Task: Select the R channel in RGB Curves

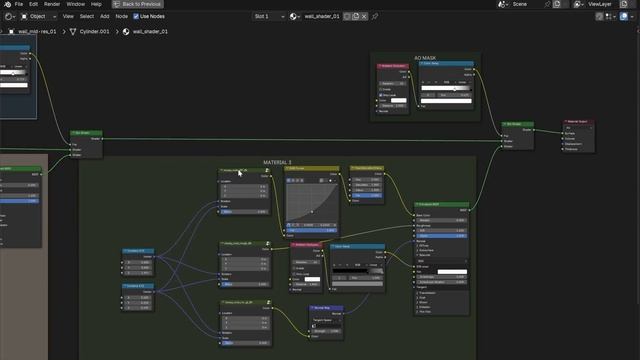Action: pos(293,180)
